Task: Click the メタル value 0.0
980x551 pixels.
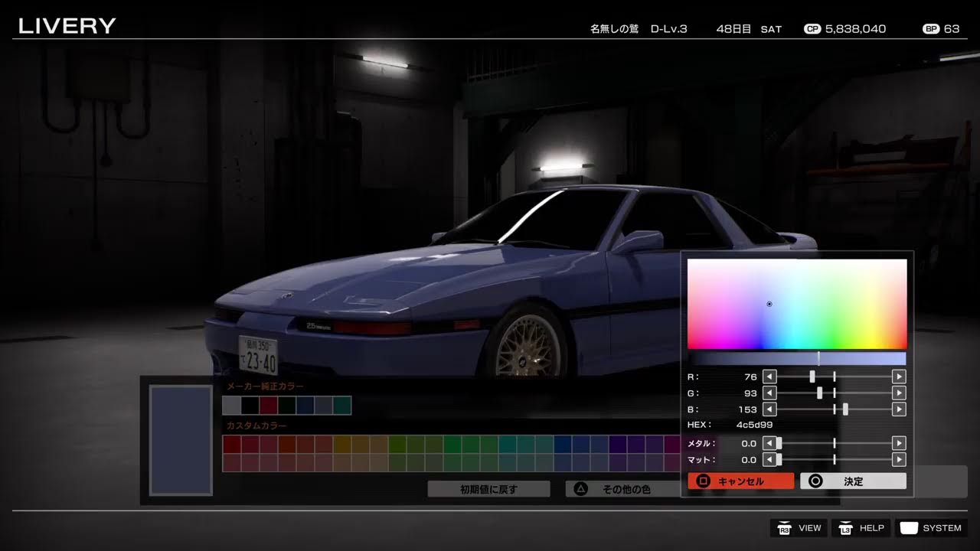Action: tap(749, 443)
